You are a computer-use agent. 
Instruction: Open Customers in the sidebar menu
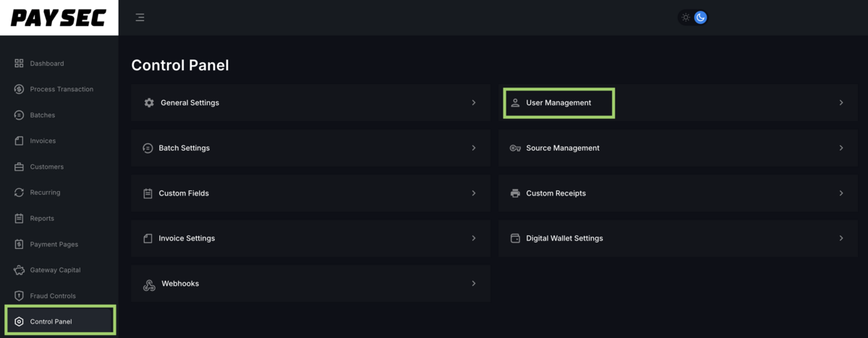tap(46, 167)
